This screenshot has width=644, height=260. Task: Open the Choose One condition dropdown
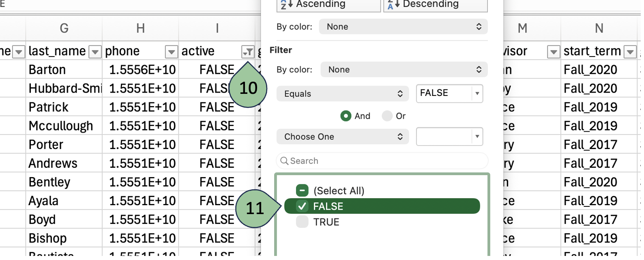coord(343,137)
